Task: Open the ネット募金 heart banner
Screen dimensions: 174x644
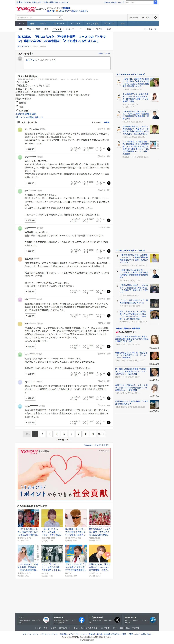Action: coord(64,474)
